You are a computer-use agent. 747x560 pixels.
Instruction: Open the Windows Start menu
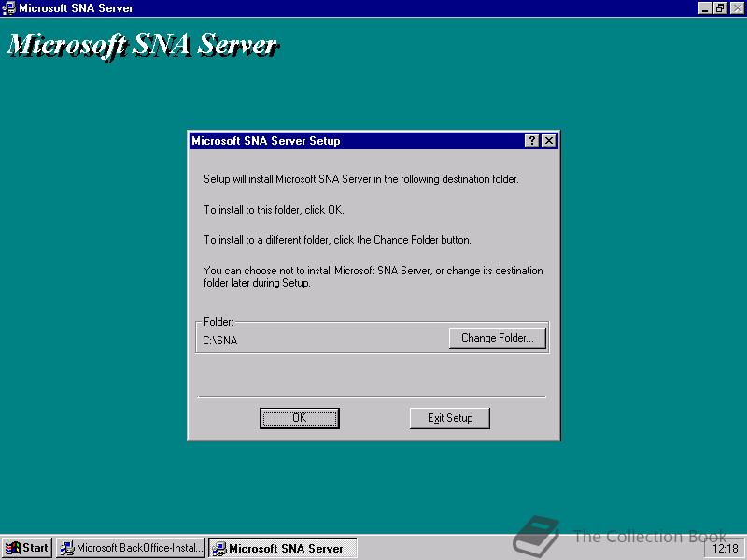tap(27, 548)
